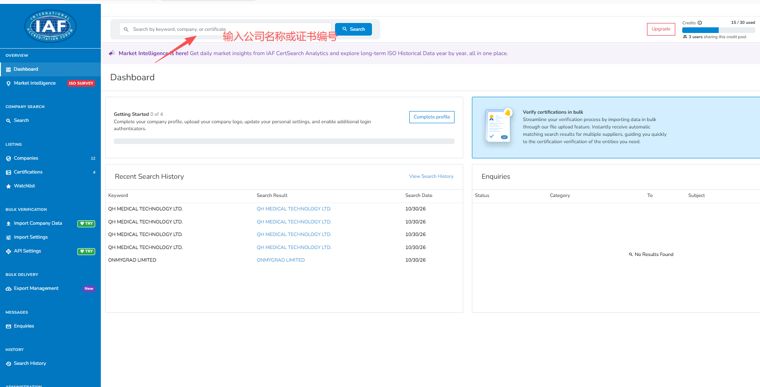760x387 pixels.
Task: Click the Search Result column header
Action: coord(272,195)
